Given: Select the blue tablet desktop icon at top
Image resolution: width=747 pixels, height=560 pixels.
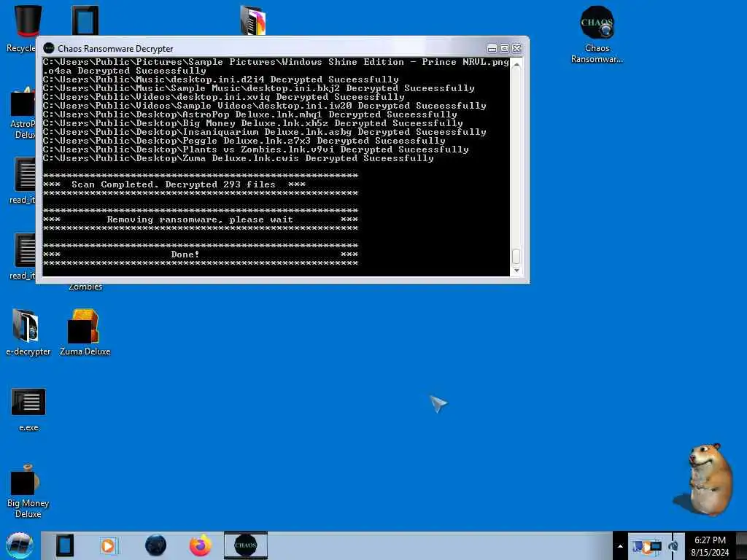Looking at the screenshot, I should pyautogui.click(x=85, y=20).
